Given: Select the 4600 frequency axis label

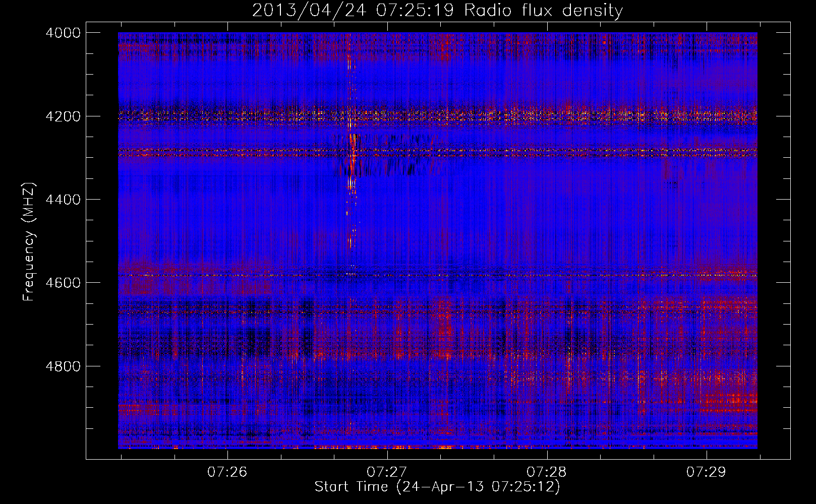Looking at the screenshot, I should click(x=63, y=283).
